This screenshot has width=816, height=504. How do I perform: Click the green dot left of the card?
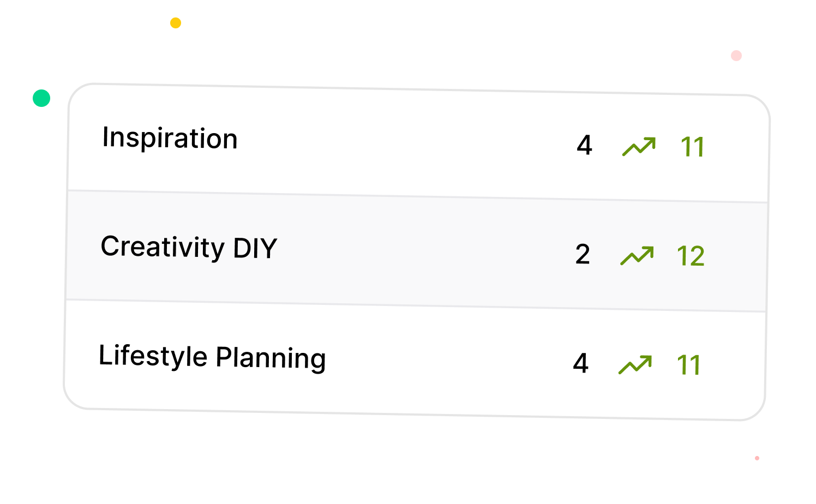point(41,98)
